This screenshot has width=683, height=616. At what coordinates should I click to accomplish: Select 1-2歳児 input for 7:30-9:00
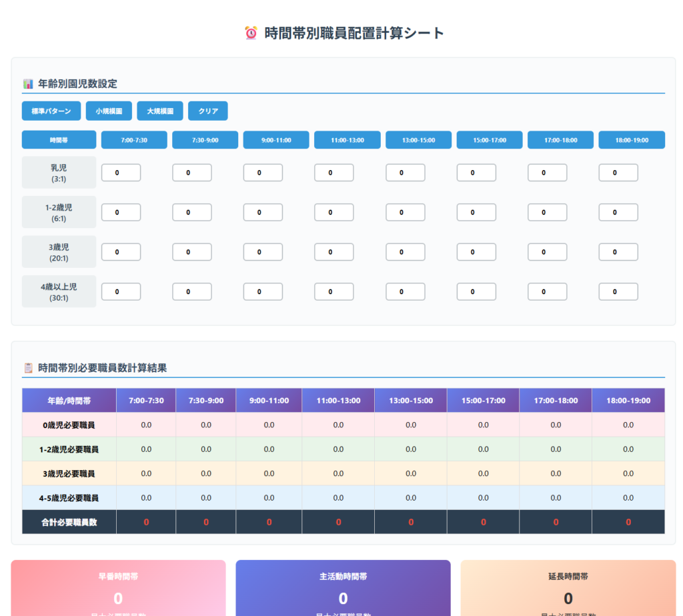[191, 213]
